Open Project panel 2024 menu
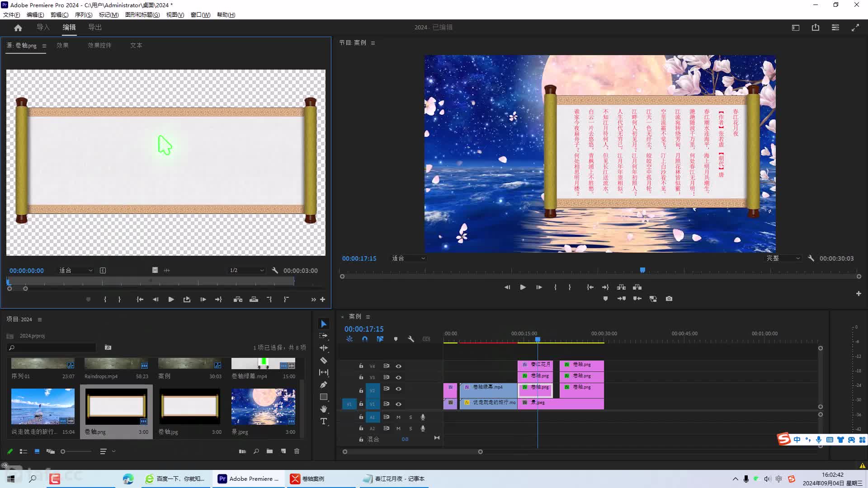This screenshot has width=868, height=488. pos(40,319)
